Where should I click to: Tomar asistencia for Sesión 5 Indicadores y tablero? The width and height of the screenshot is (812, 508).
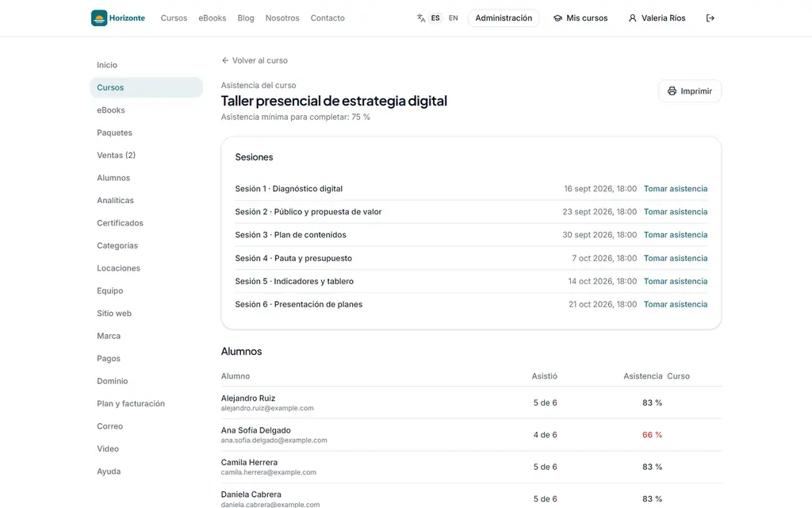pos(676,281)
